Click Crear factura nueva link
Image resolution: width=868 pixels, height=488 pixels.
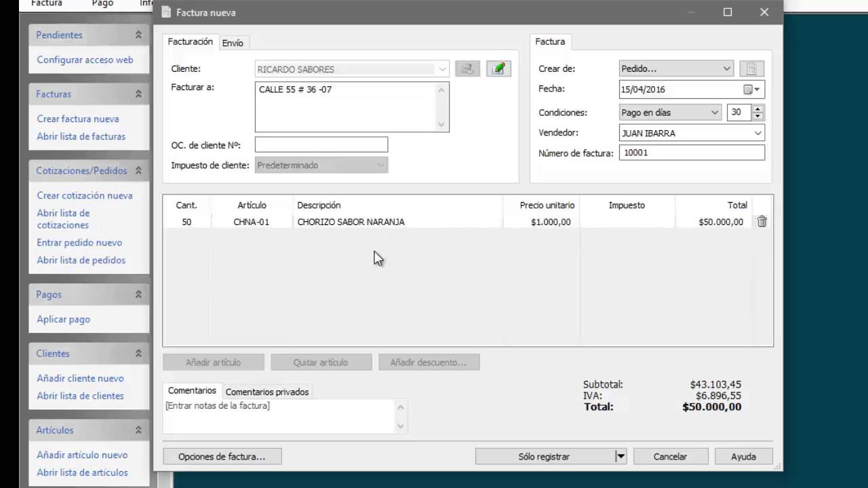point(78,119)
